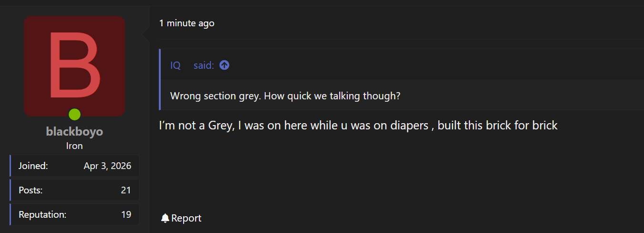
Task: Click the post count 21
Action: click(126, 190)
